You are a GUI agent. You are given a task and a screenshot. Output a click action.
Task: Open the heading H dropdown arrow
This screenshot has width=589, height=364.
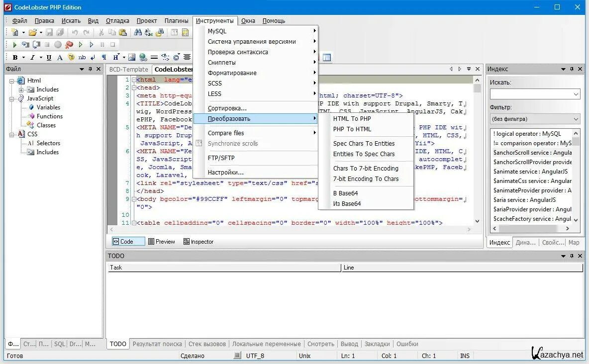124,58
